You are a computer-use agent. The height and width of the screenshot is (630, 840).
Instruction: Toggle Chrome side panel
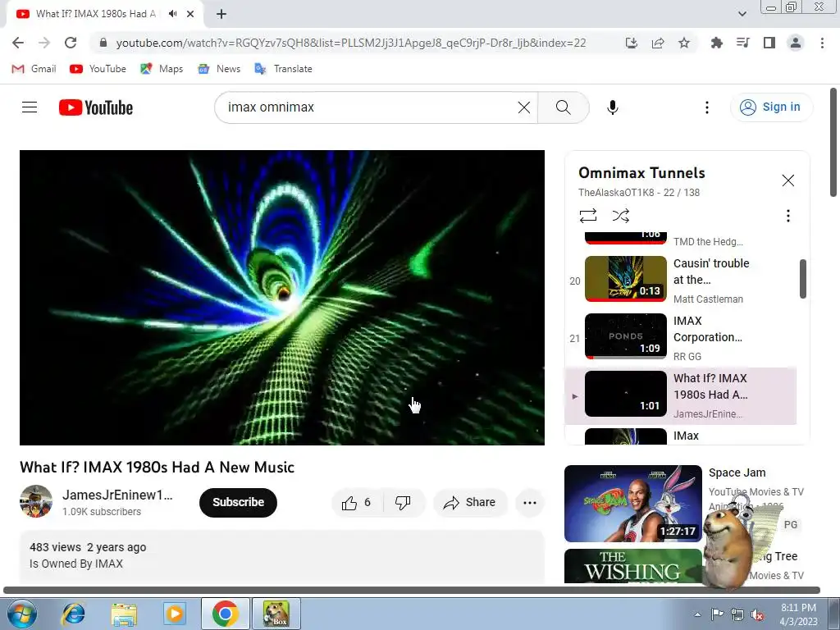[x=769, y=43]
